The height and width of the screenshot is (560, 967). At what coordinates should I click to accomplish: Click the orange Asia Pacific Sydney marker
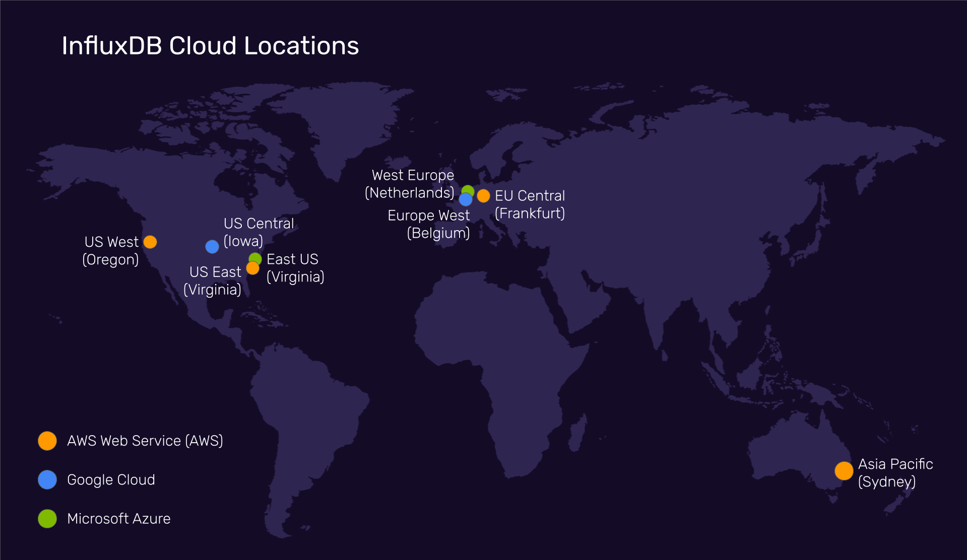(x=844, y=471)
